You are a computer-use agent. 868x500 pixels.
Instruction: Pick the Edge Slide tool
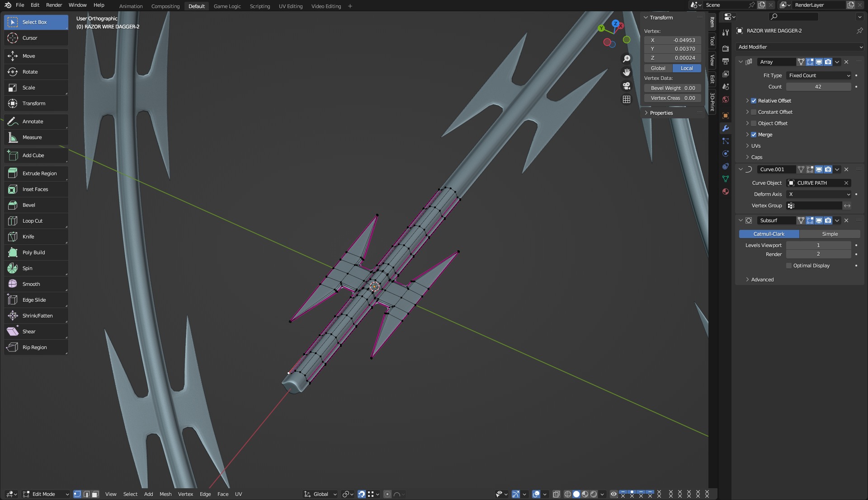[x=36, y=300]
